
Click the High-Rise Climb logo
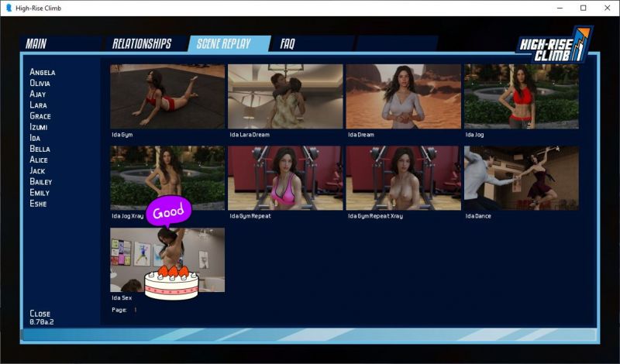pyautogui.click(x=554, y=45)
